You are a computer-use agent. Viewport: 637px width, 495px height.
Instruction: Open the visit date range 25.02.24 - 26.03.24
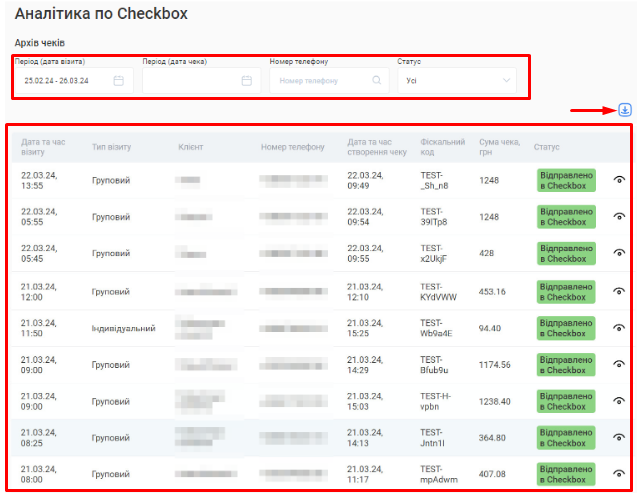[x=62, y=81]
